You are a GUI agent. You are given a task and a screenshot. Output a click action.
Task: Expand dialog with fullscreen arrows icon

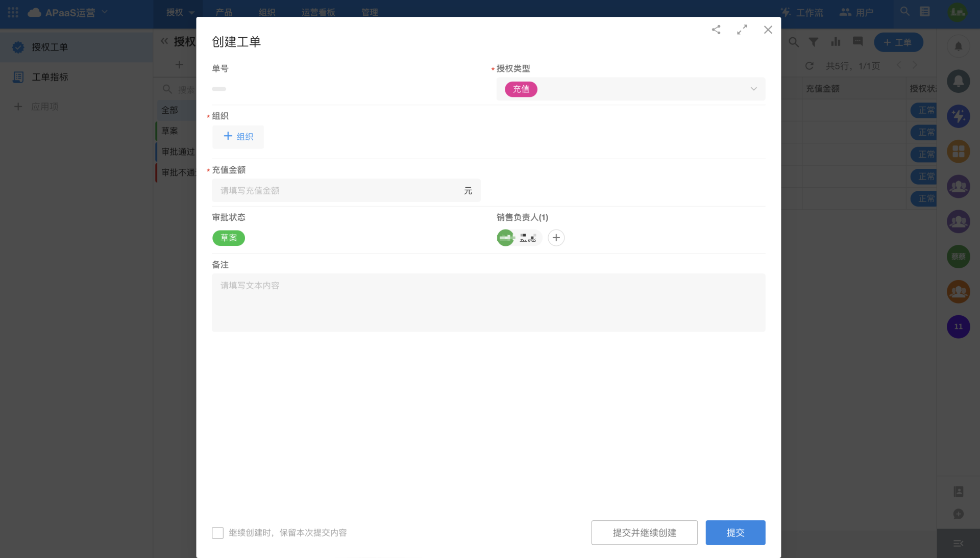pos(742,30)
